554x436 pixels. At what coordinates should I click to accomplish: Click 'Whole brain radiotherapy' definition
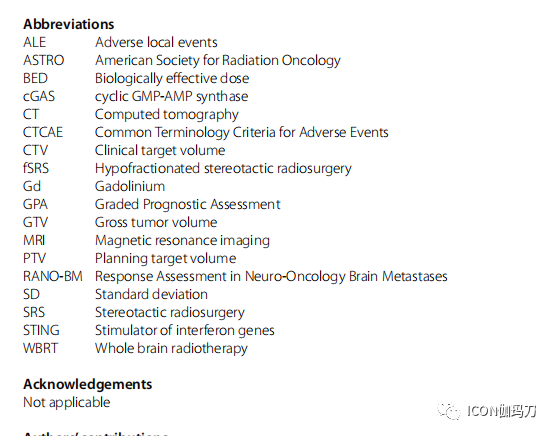click(171, 349)
